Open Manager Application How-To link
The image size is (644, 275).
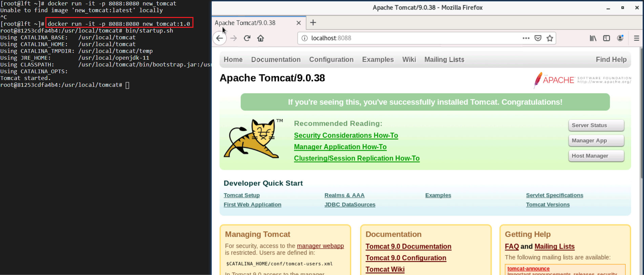[340, 147]
